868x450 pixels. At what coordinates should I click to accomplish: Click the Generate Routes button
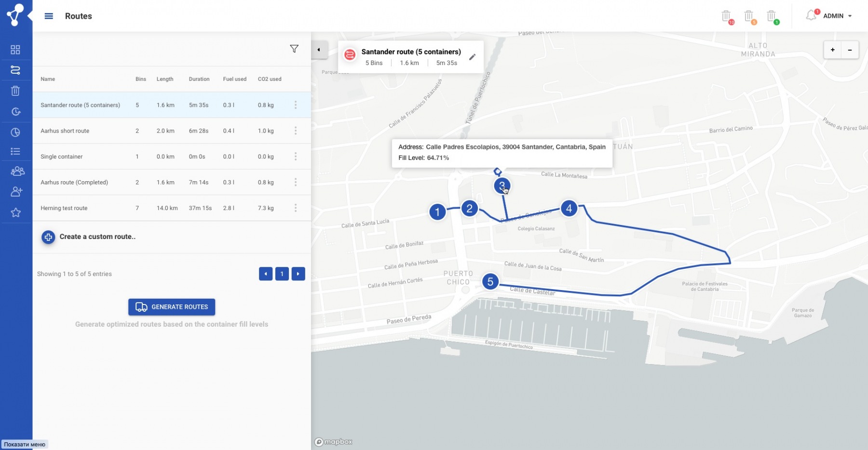pos(172,307)
